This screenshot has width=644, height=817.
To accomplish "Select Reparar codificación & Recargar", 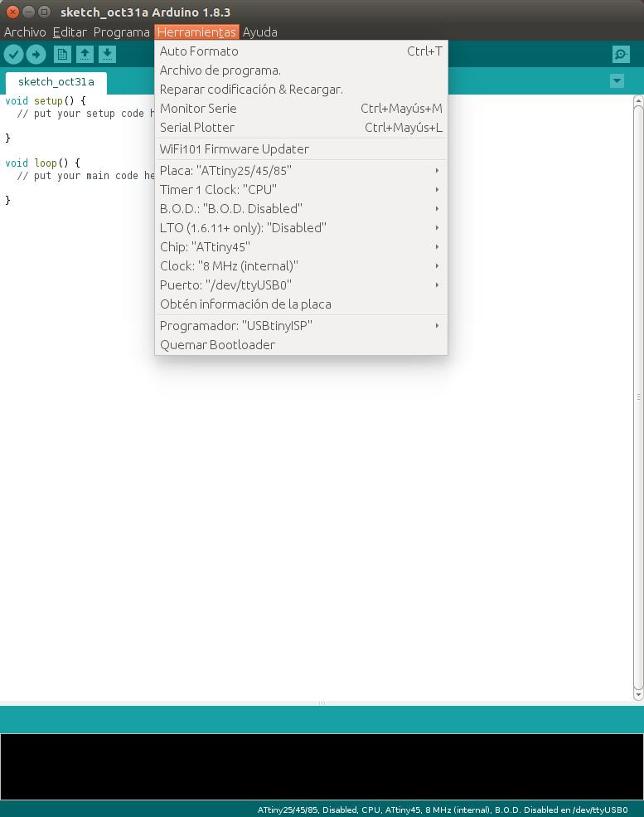I will (301, 89).
